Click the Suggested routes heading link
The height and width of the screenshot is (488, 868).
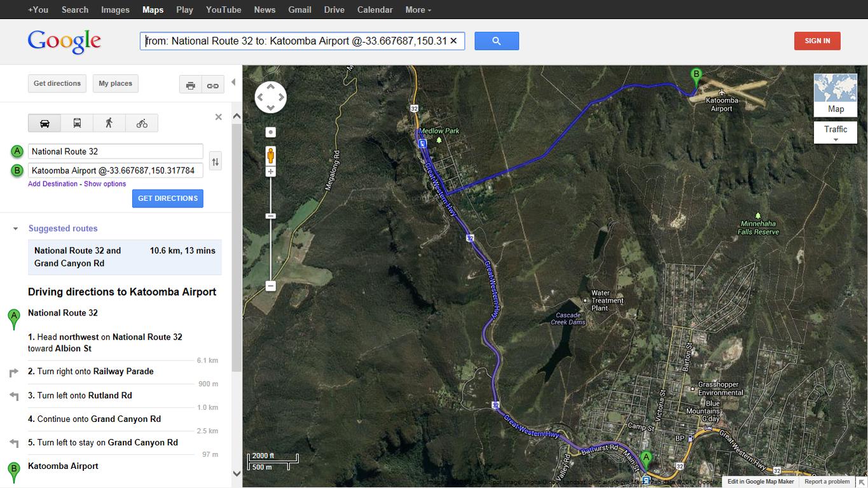point(63,228)
